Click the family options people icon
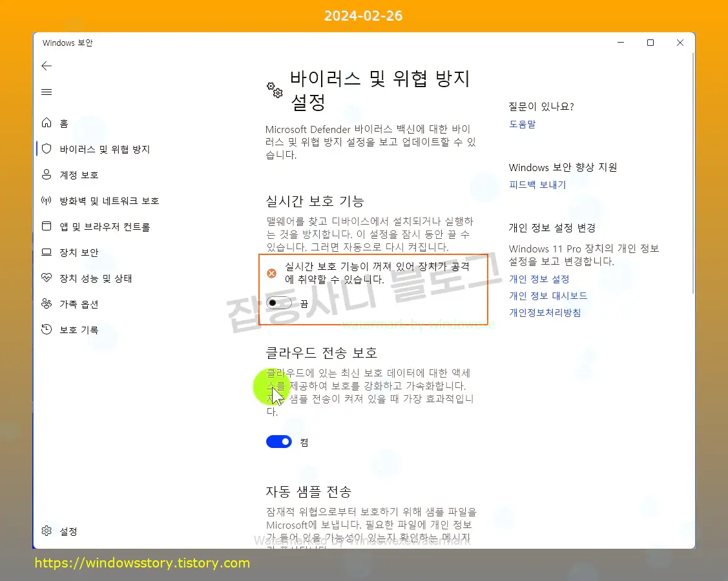 point(47,303)
